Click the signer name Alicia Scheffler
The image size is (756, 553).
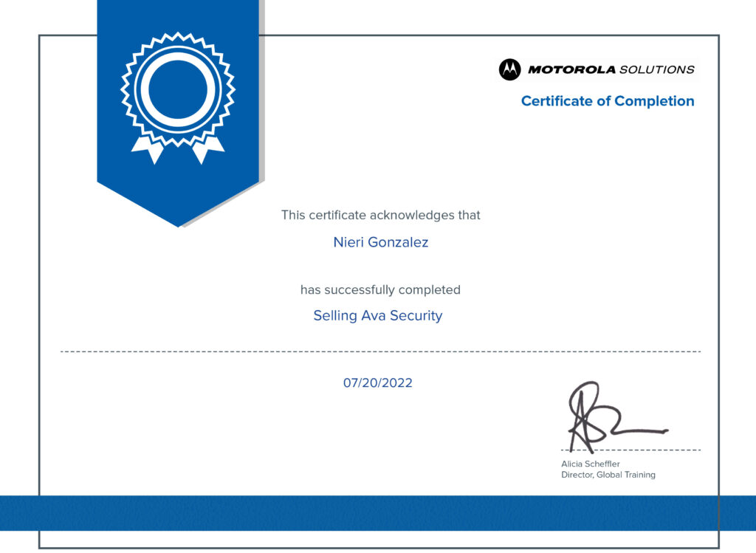pos(591,464)
